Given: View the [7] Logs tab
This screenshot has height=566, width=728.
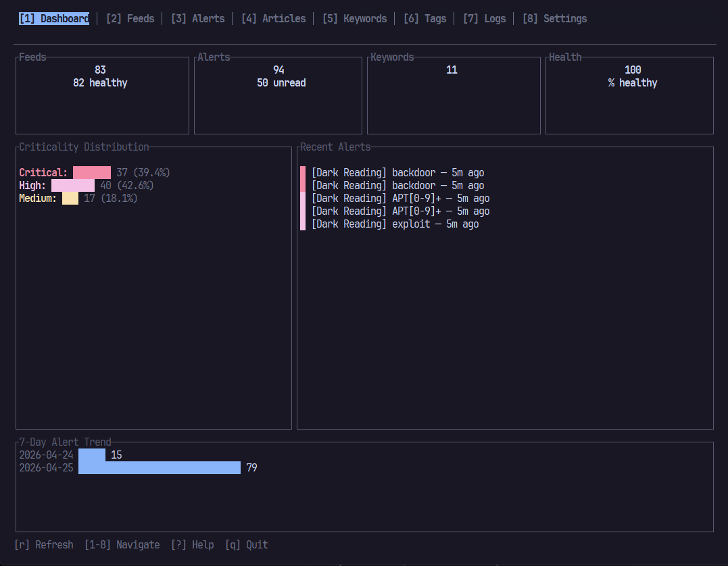Looking at the screenshot, I should (484, 18).
